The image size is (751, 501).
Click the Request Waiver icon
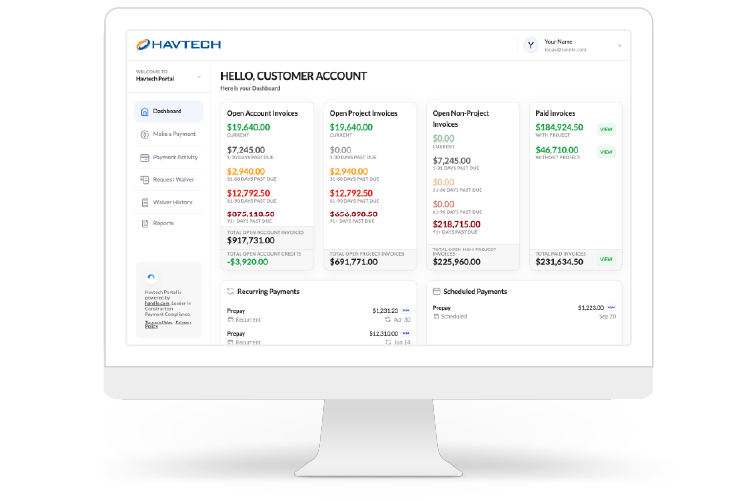click(145, 180)
